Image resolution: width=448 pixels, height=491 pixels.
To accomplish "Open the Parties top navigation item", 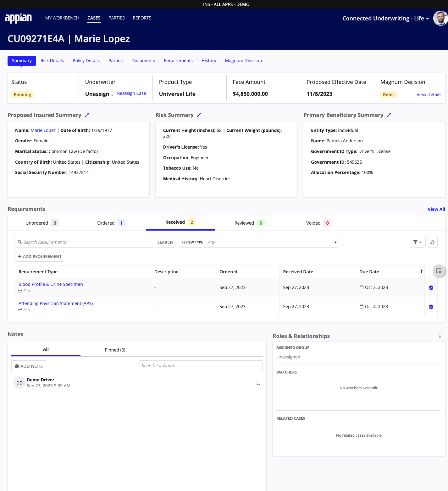I will 117,18.
